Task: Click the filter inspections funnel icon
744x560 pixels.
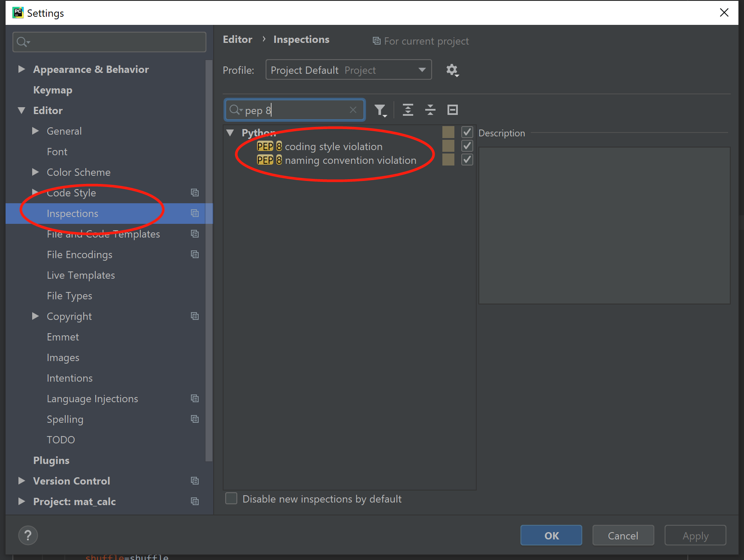Action: (x=380, y=110)
